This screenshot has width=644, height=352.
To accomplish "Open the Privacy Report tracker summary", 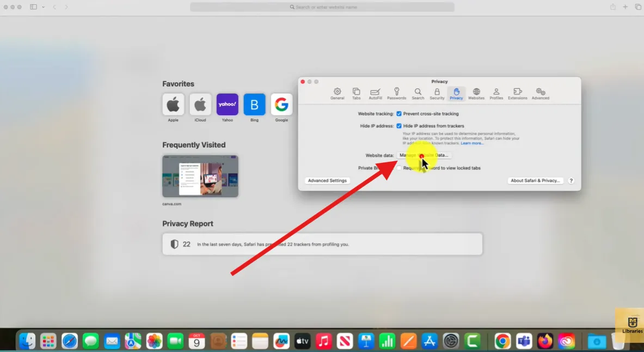I will [322, 244].
